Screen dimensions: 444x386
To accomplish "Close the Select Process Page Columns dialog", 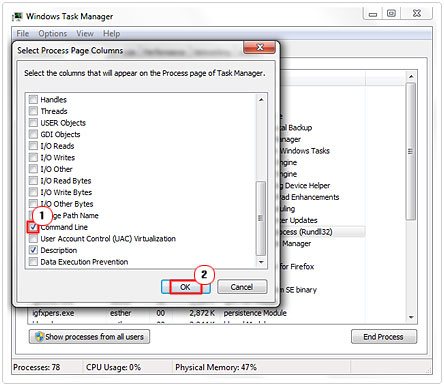I will click(260, 48).
